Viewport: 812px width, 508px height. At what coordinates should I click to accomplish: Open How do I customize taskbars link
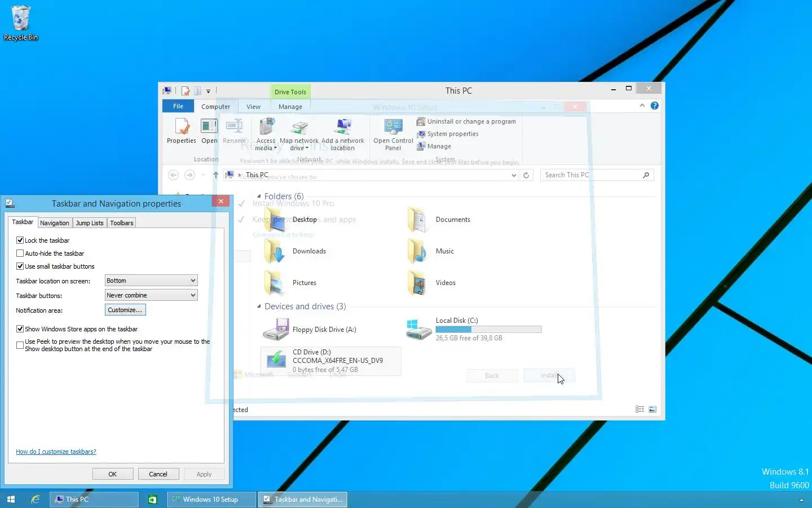point(56,452)
